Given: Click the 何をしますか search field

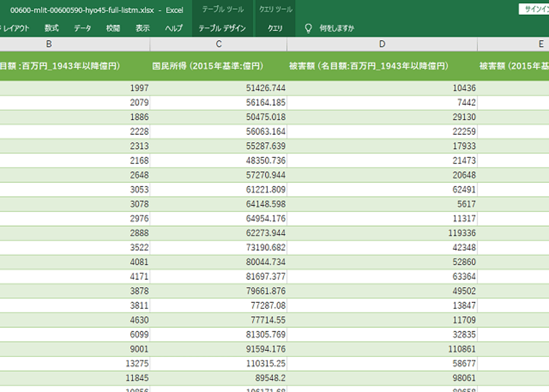Looking at the screenshot, I should (x=336, y=29).
